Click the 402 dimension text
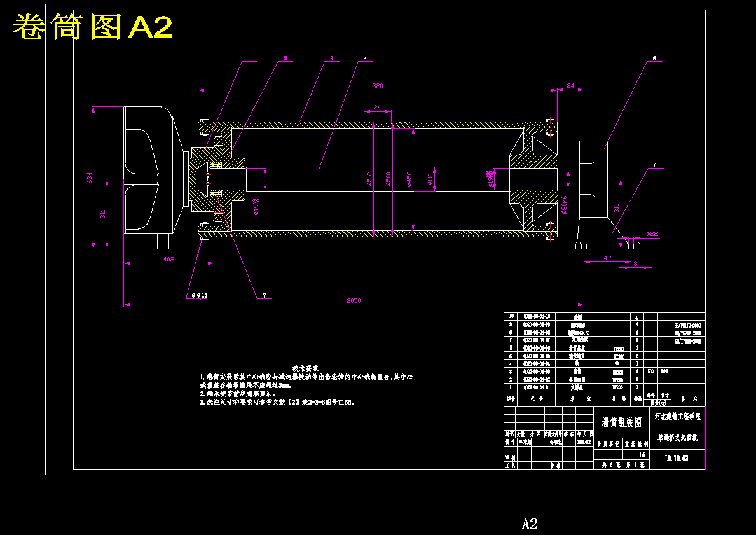Screen dimensions: 756x535 168,259
